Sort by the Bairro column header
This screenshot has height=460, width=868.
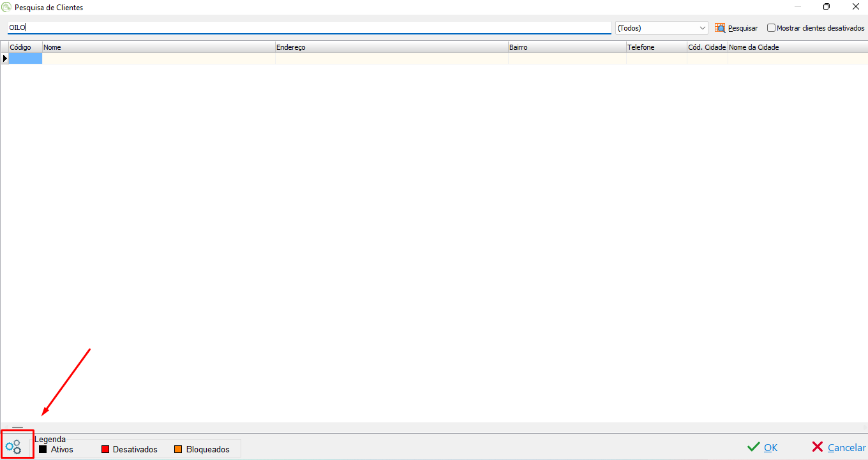point(567,47)
